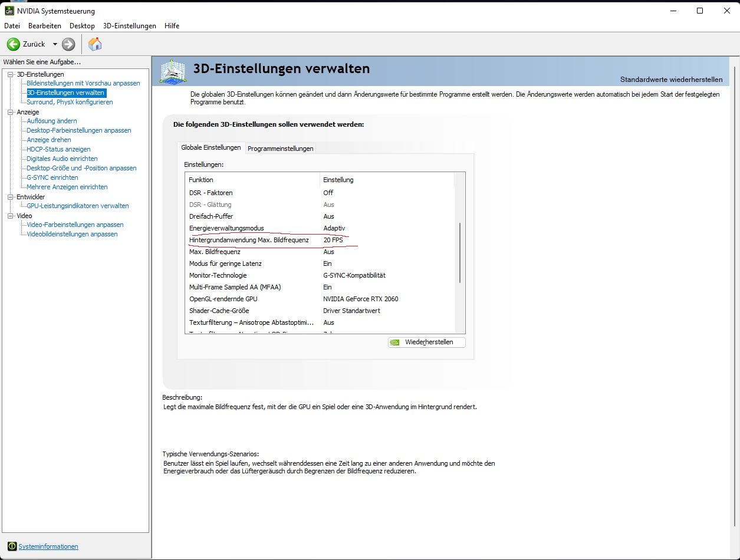Image resolution: width=740 pixels, height=560 pixels.
Task: Click the 20 FPS setting value
Action: [x=333, y=240]
